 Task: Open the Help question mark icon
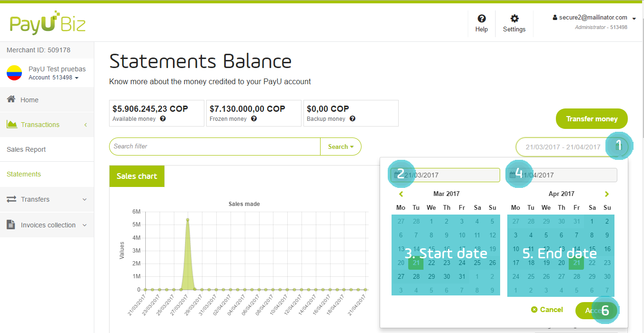click(482, 19)
